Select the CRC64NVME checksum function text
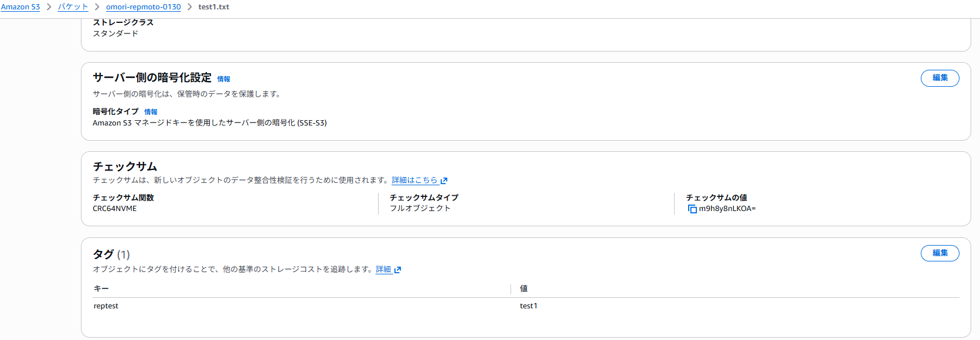 [x=113, y=208]
